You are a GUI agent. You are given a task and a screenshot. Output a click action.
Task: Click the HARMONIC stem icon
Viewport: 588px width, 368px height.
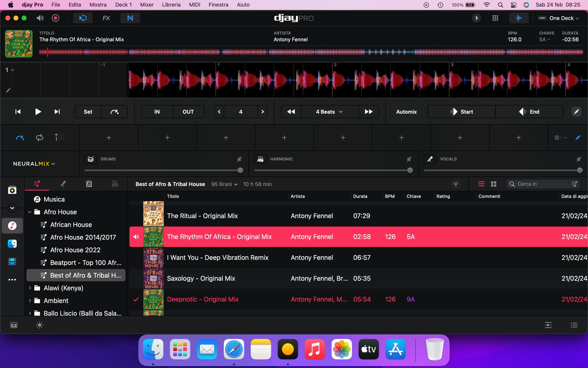(260, 159)
